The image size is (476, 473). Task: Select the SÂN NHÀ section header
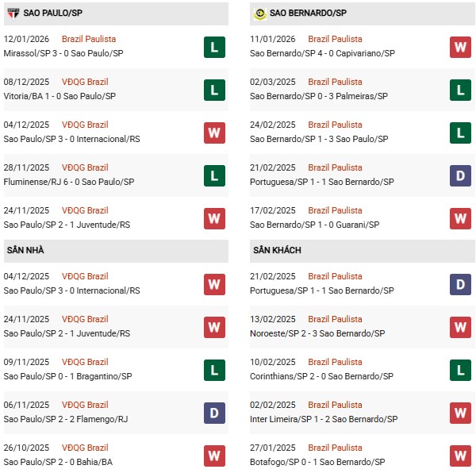click(25, 250)
